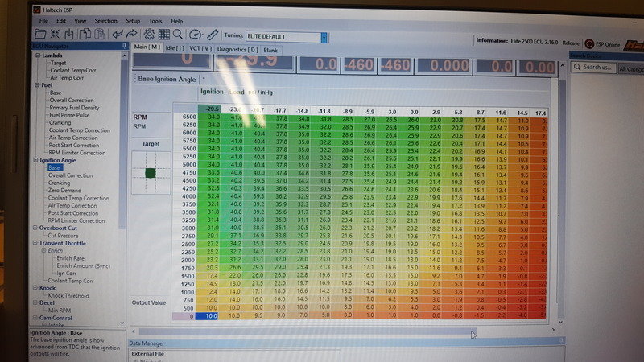Click the ESP Online status icon
Screen dimensions: 644x362
[x=589, y=43]
